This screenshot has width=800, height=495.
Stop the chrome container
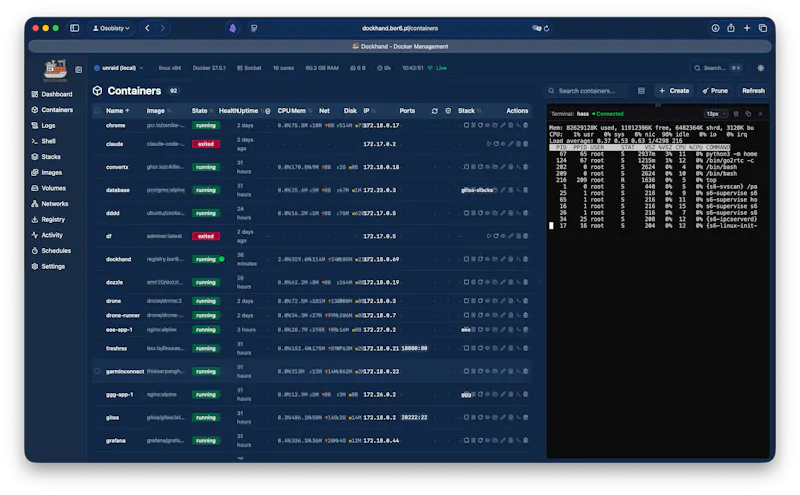click(466, 125)
